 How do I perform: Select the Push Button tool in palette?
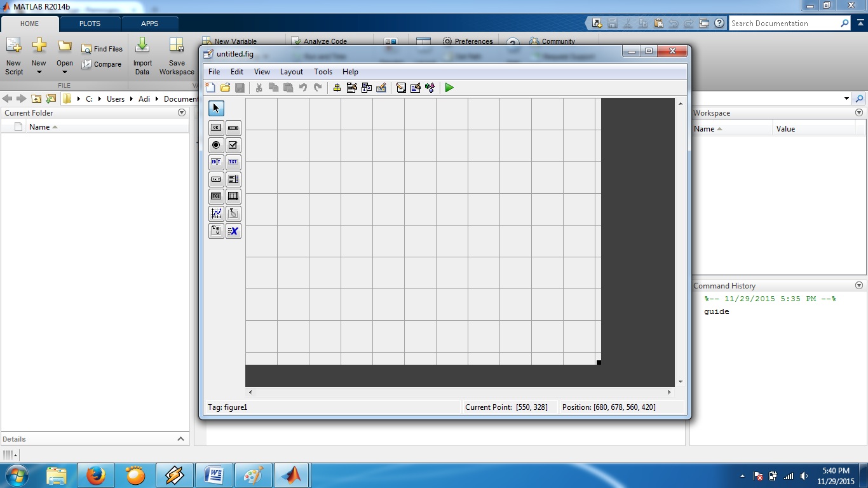(216, 128)
